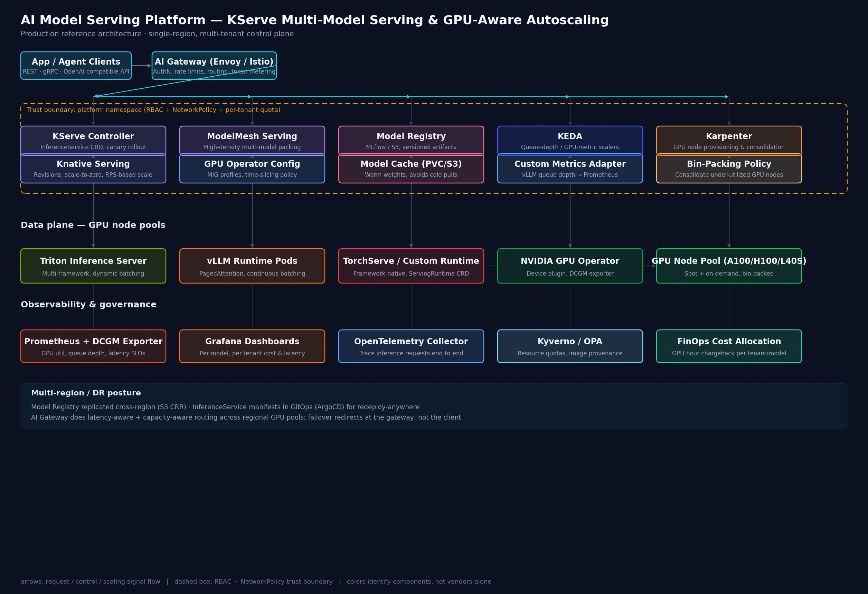Click the Grafana Dashboards node
This screenshot has width=868, height=594.
(x=252, y=346)
